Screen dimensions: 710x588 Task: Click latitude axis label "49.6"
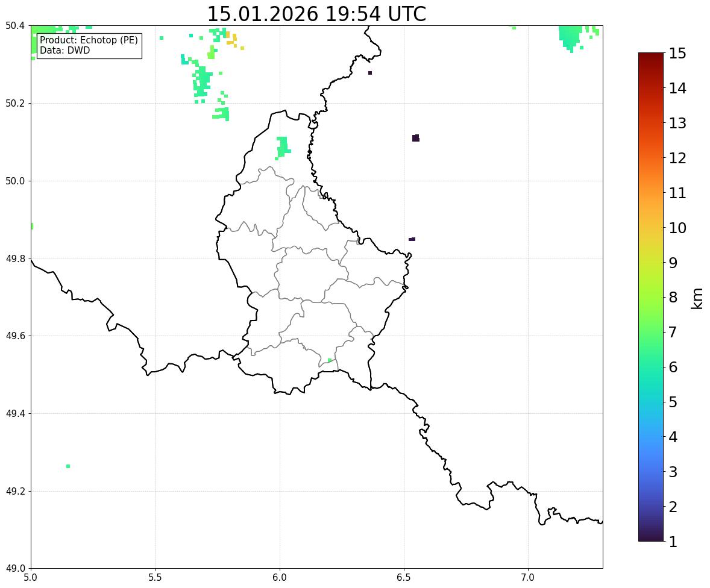[14, 336]
